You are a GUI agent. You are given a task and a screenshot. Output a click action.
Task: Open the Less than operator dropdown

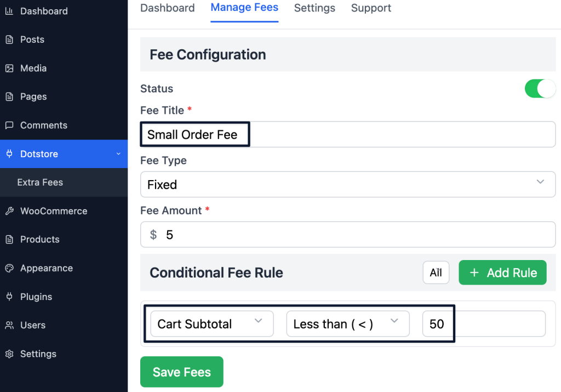coord(347,324)
